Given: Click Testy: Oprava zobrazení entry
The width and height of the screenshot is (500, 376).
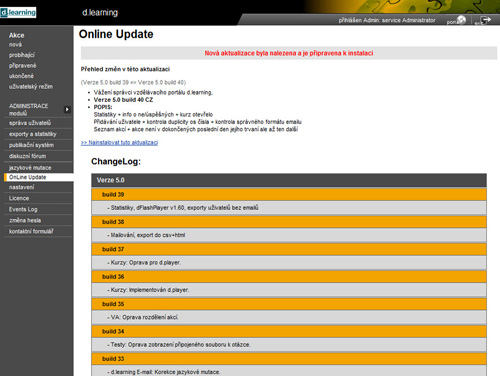Looking at the screenshot, I should 289,345.
